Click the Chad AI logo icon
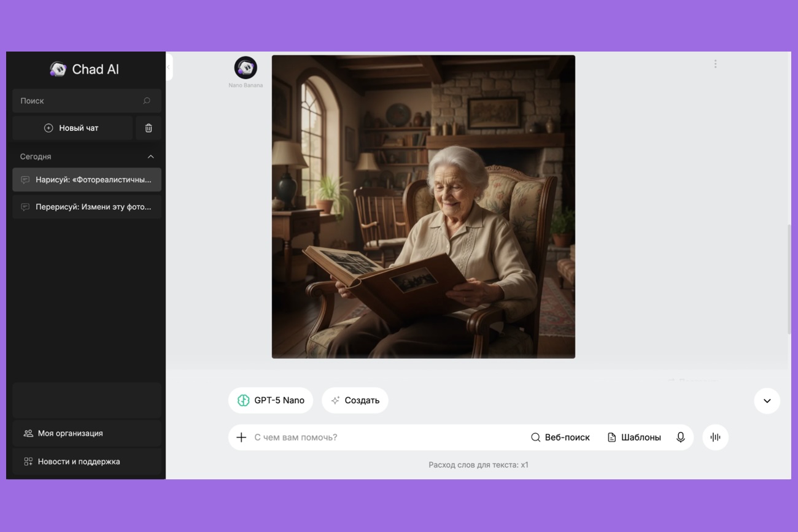The height and width of the screenshot is (532, 798). point(58,69)
